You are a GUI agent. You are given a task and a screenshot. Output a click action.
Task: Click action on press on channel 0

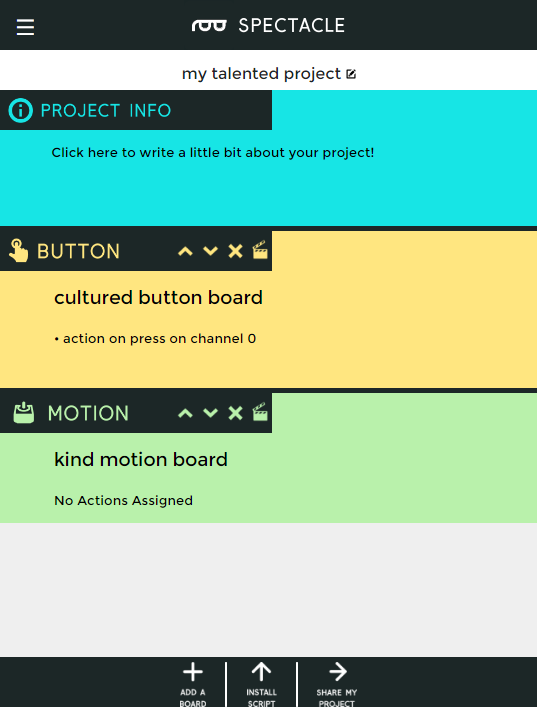155,339
